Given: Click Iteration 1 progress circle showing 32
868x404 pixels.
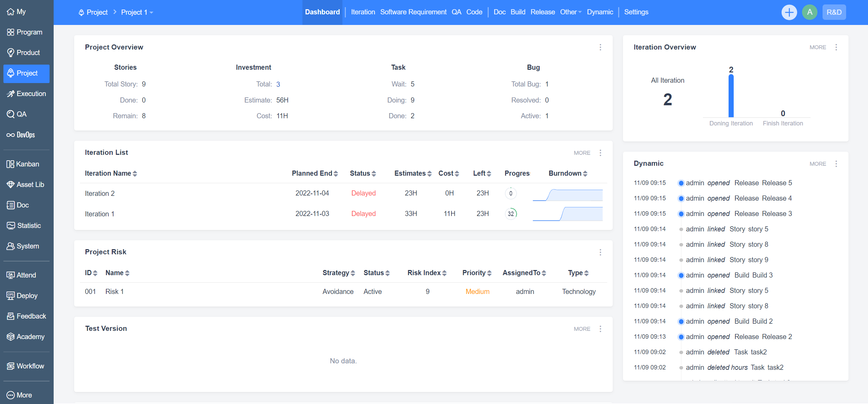Looking at the screenshot, I should (511, 214).
